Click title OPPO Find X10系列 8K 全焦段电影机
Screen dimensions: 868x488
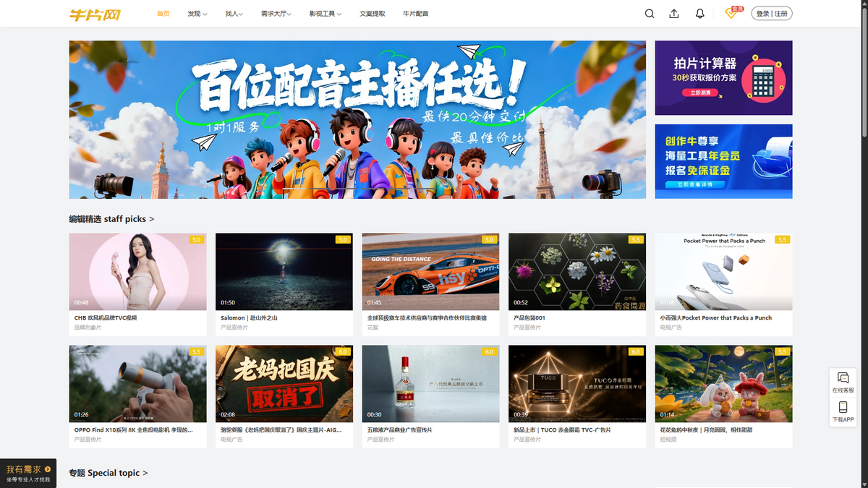(133, 430)
